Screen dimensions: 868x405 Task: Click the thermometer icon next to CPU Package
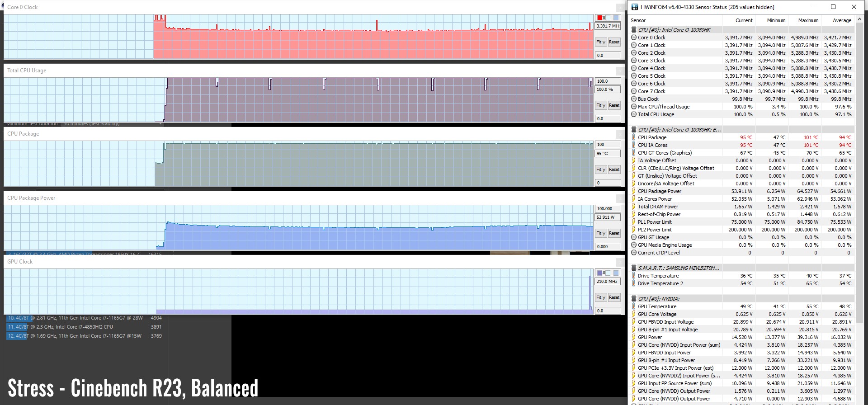[x=634, y=137]
